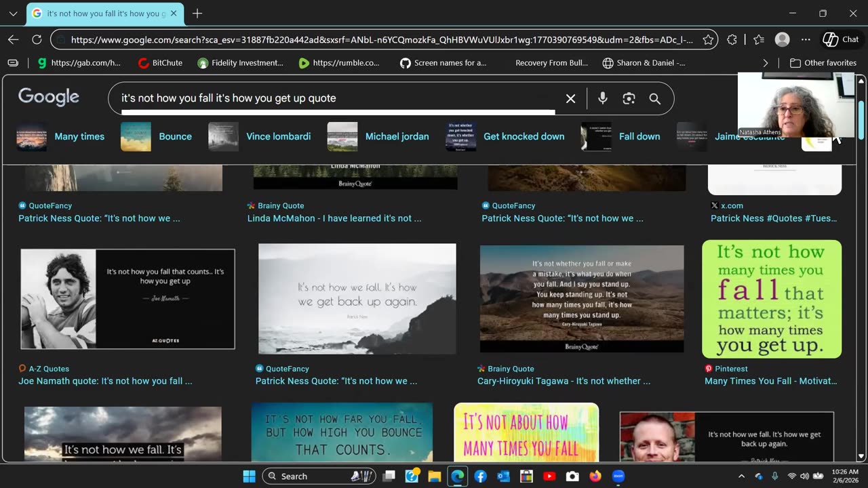The width and height of the screenshot is (868, 488).
Task: Open Task View on the taskbar
Action: pyautogui.click(x=389, y=476)
